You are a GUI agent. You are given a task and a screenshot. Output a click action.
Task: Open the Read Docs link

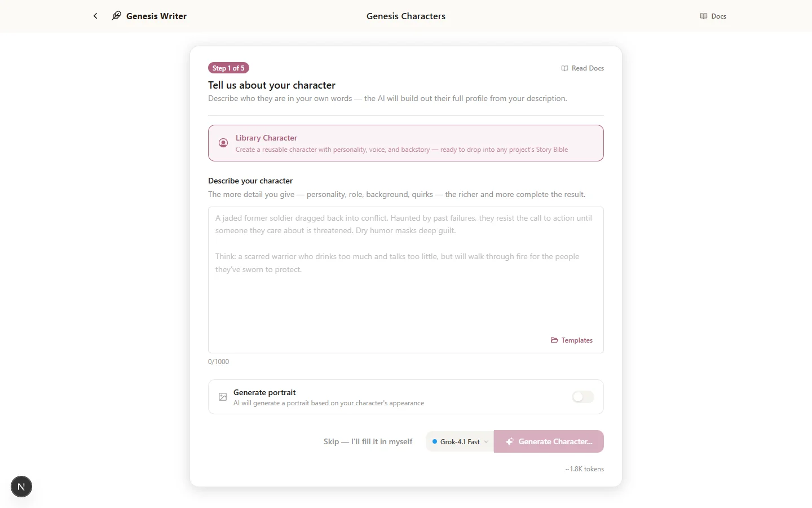click(x=588, y=68)
